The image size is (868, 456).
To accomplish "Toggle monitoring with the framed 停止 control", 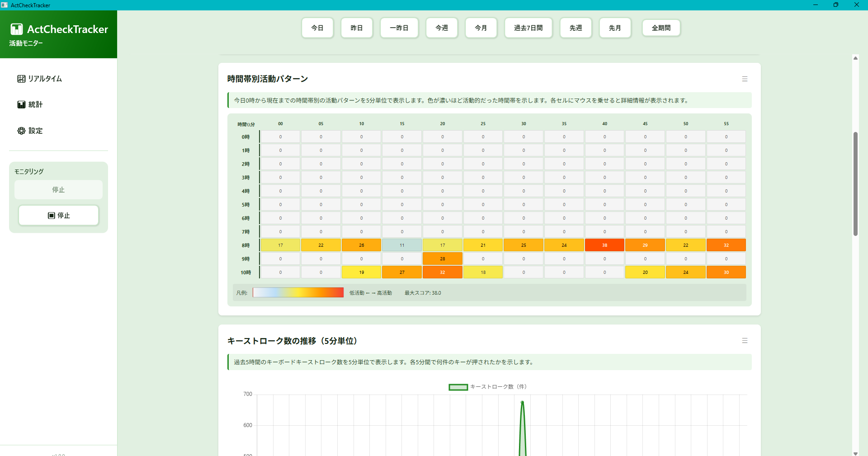I will [58, 216].
